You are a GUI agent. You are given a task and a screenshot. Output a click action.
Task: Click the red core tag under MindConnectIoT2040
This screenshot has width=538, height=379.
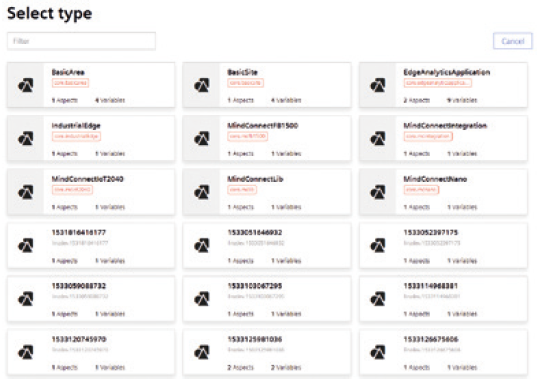pos(72,190)
